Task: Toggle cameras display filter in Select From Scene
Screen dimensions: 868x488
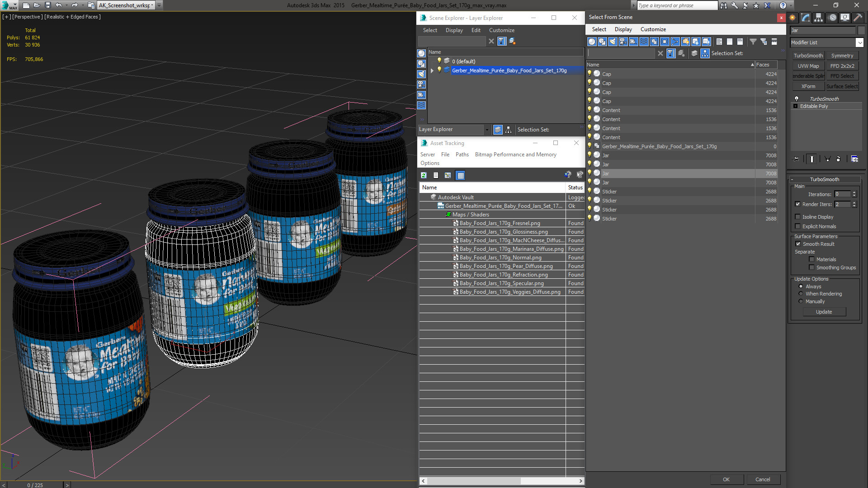Action: 623,42
